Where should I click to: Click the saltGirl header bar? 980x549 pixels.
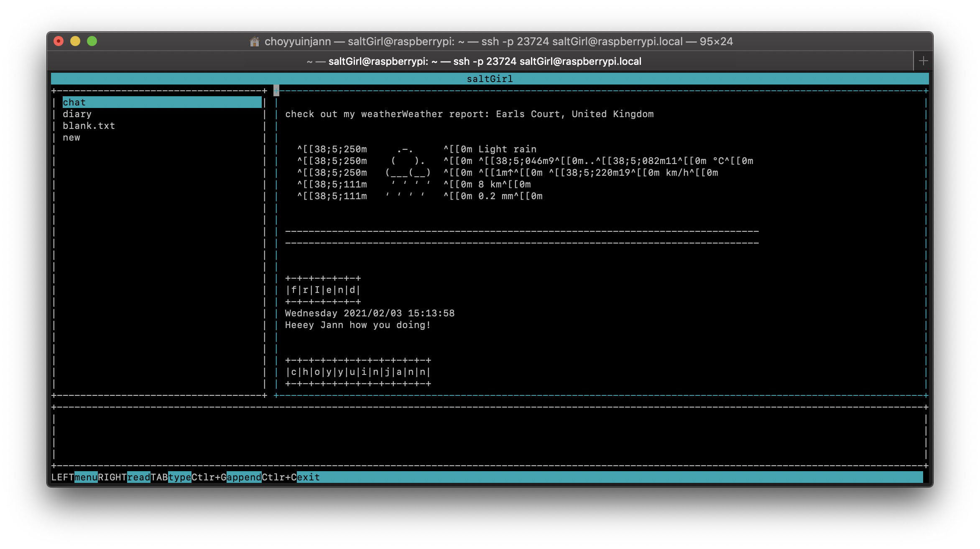click(490, 79)
